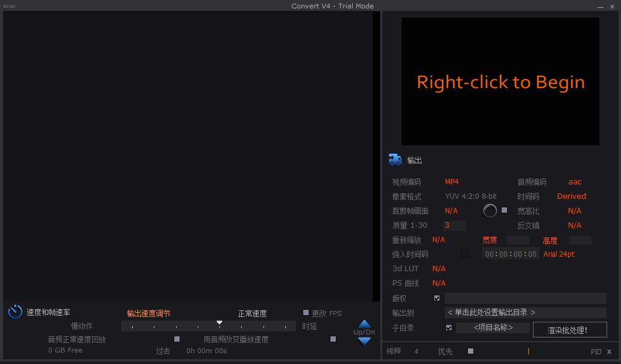Open the MP4 video codec selector
Image resolution: width=621 pixels, height=364 pixels.
tap(452, 182)
